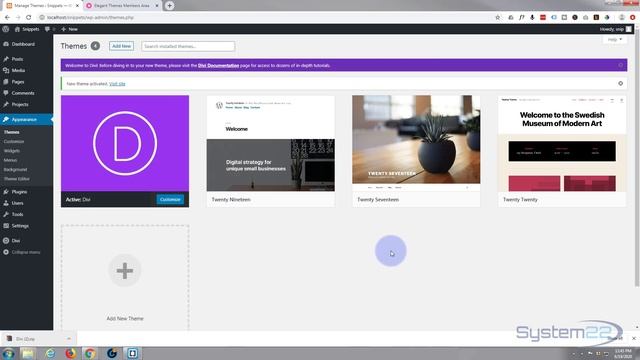This screenshot has width=640, height=360.
Task: Click the Plugins icon in sidebar
Action: (6, 191)
